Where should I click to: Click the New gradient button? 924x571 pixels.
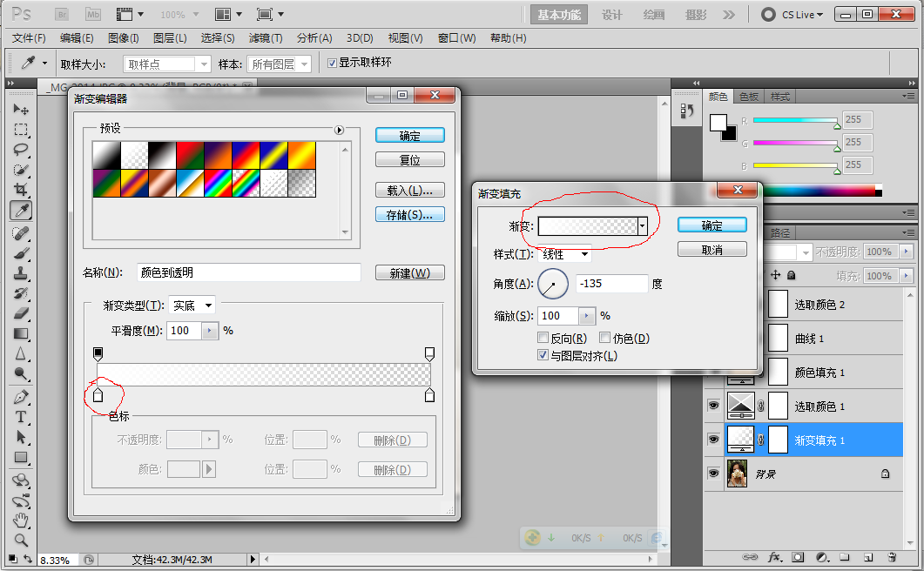coord(410,273)
